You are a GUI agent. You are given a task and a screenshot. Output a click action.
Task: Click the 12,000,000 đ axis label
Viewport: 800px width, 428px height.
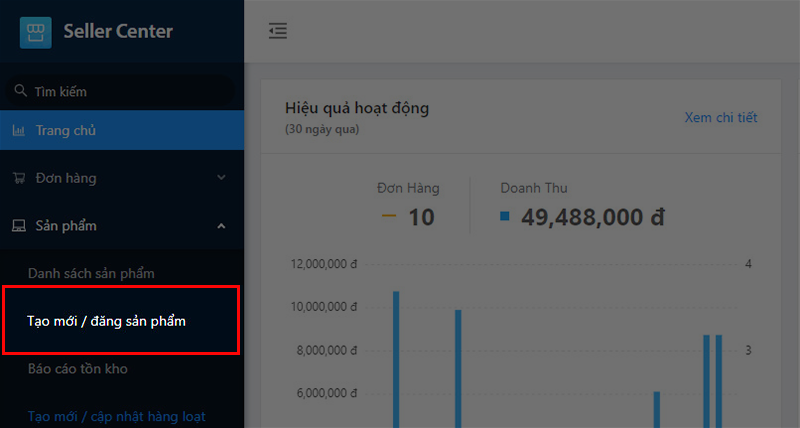tap(324, 264)
